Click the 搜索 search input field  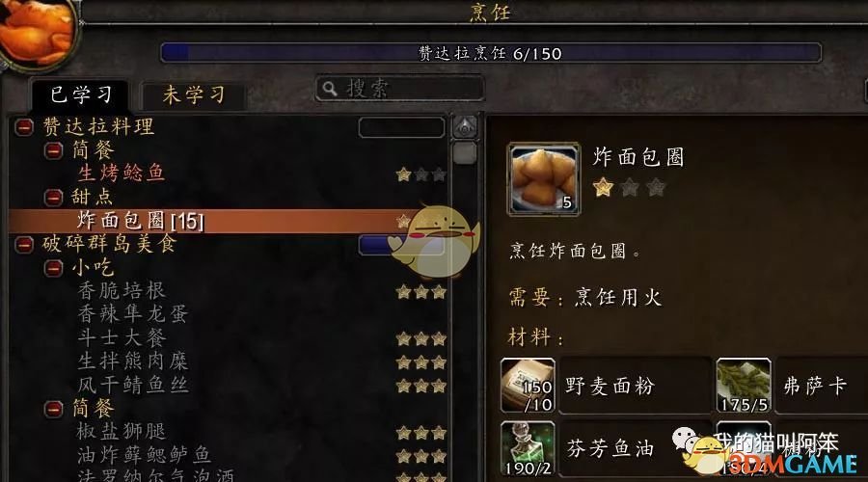399,89
